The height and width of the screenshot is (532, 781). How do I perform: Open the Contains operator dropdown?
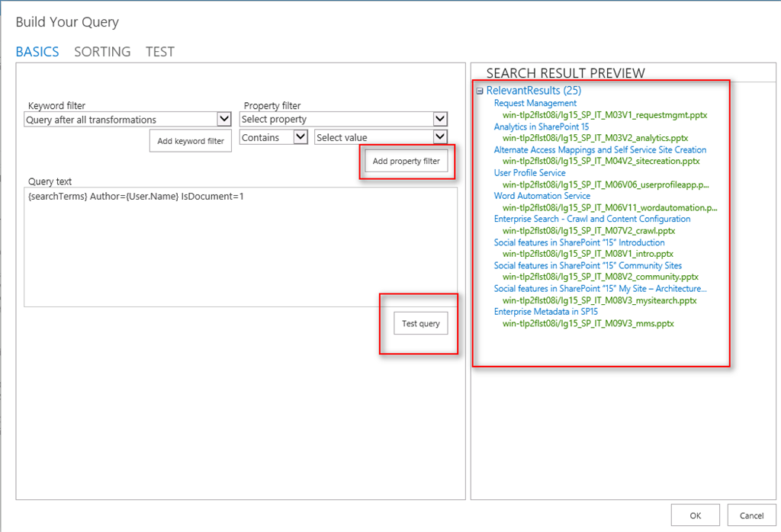[274, 137]
